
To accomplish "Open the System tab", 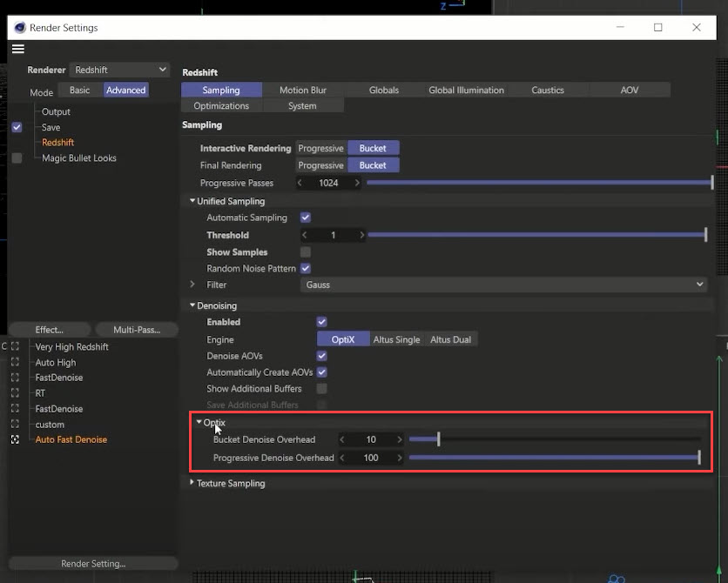I will [302, 106].
